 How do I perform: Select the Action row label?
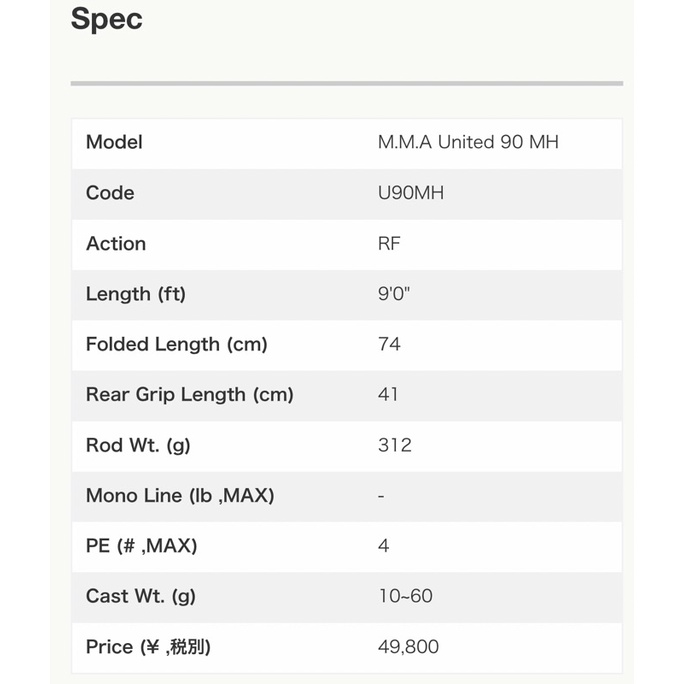[x=116, y=243]
